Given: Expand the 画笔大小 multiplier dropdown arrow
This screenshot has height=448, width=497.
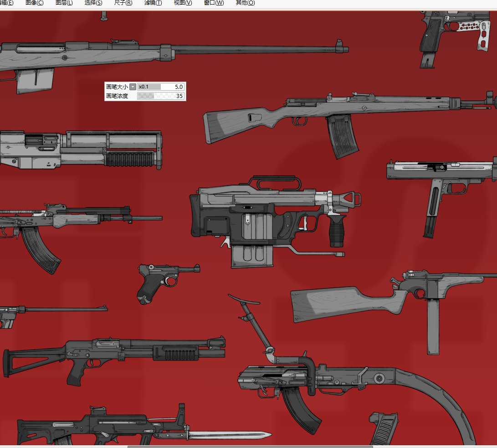Looking at the screenshot, I should pyautogui.click(x=133, y=87).
